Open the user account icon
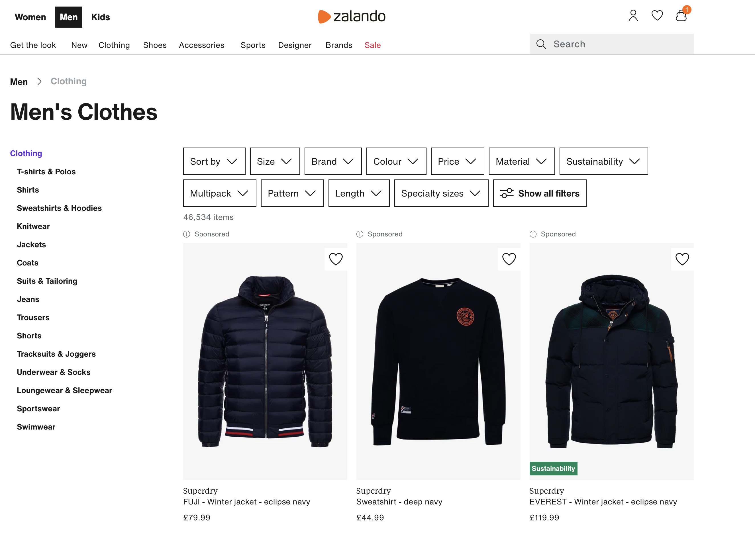The height and width of the screenshot is (560, 755). click(633, 16)
